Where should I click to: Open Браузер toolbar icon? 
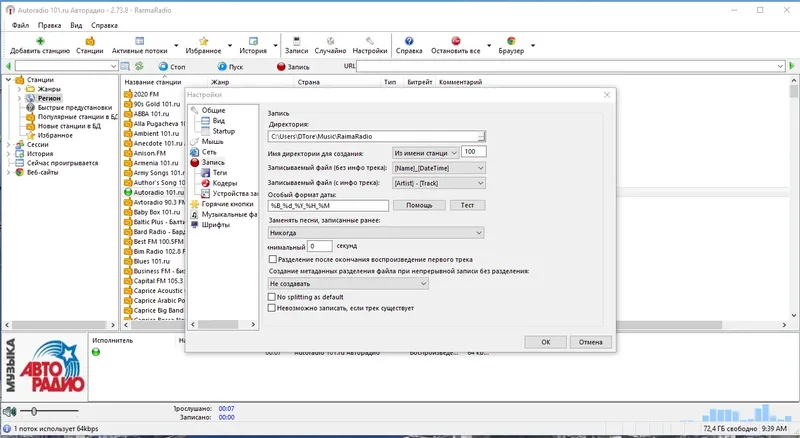(511, 41)
